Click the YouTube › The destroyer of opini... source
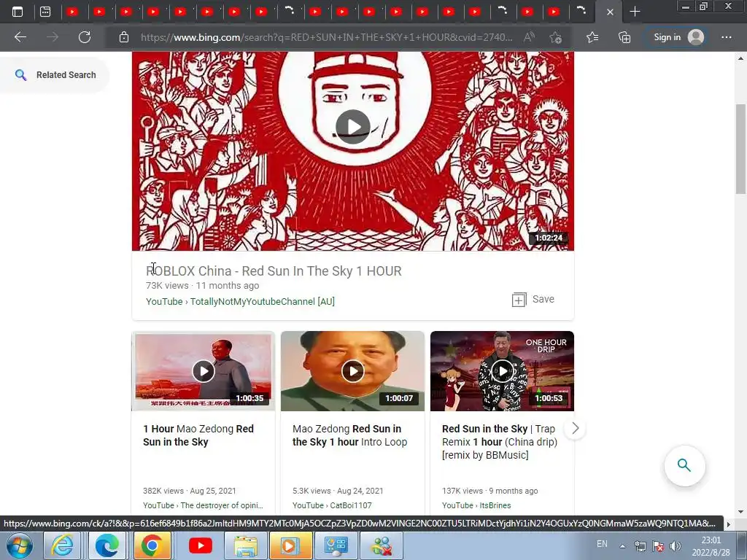The height and width of the screenshot is (560, 747). [203, 505]
